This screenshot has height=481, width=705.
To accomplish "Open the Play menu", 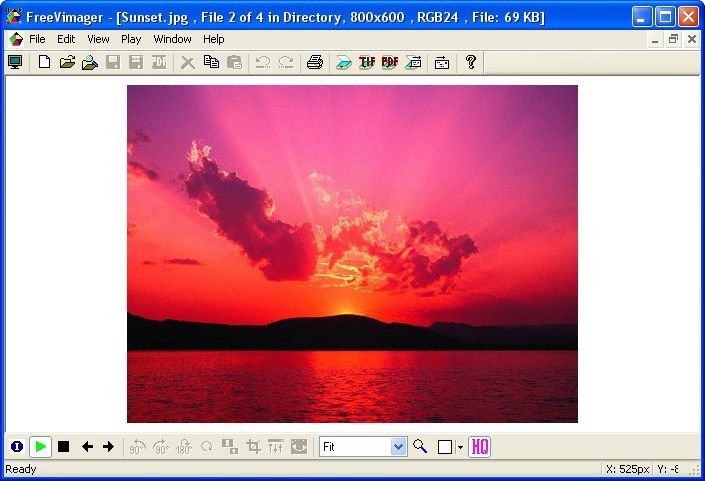I will click(x=131, y=39).
